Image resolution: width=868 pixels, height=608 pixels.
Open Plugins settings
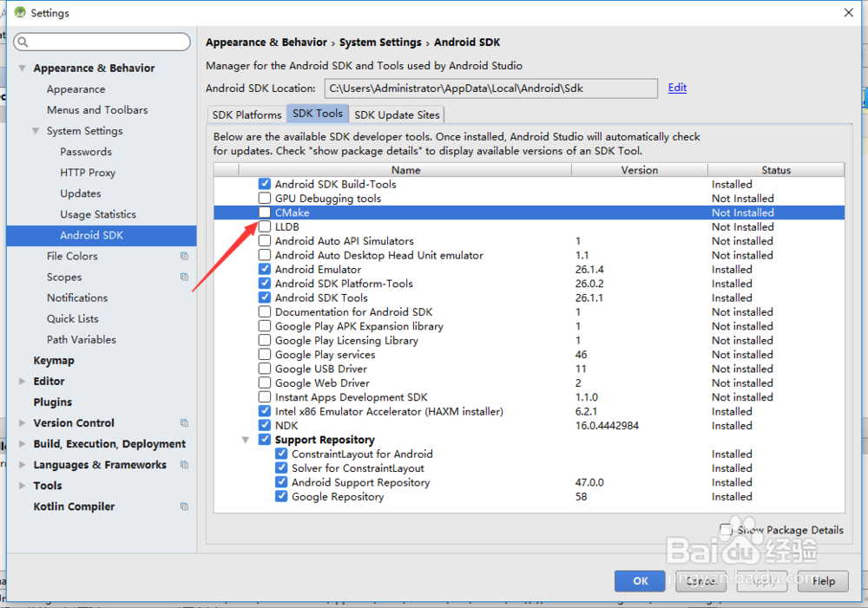pos(53,402)
